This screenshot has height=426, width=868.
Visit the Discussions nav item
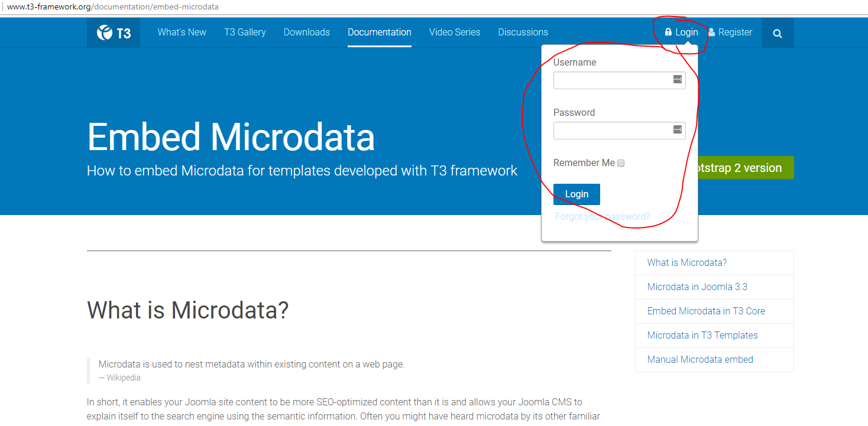coord(523,32)
